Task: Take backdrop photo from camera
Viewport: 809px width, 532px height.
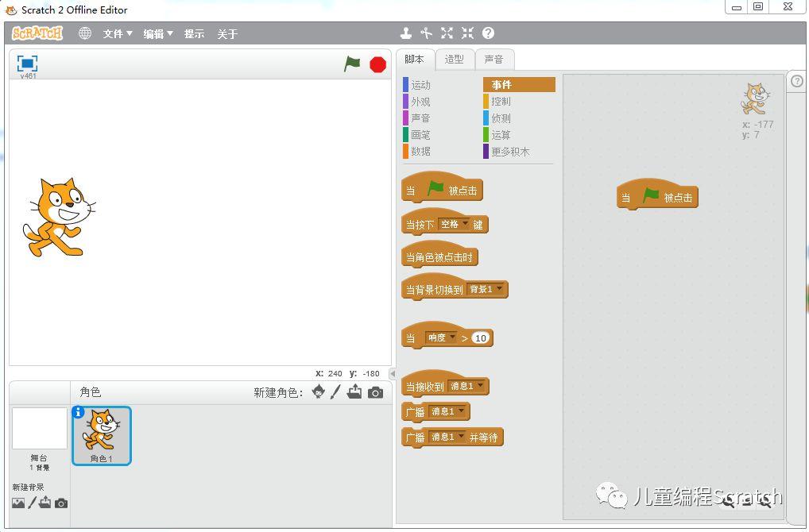Action: (61, 503)
